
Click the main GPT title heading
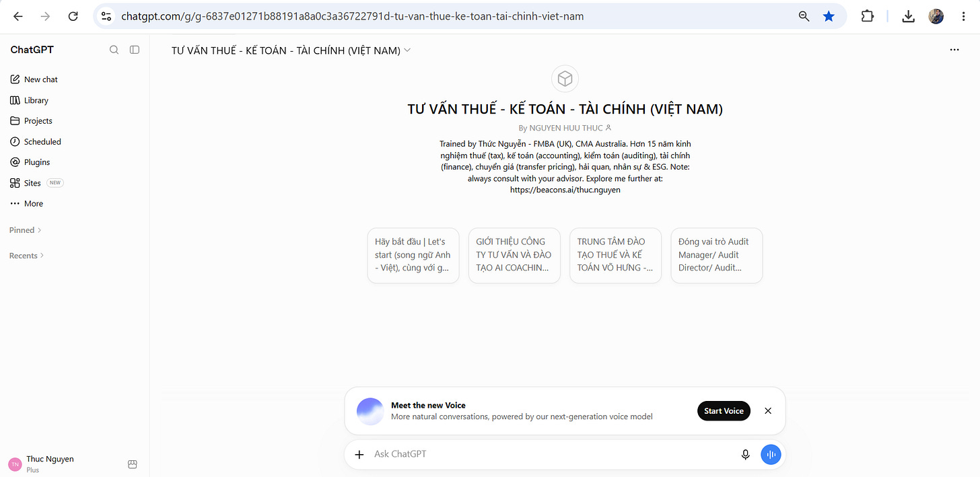(565, 109)
